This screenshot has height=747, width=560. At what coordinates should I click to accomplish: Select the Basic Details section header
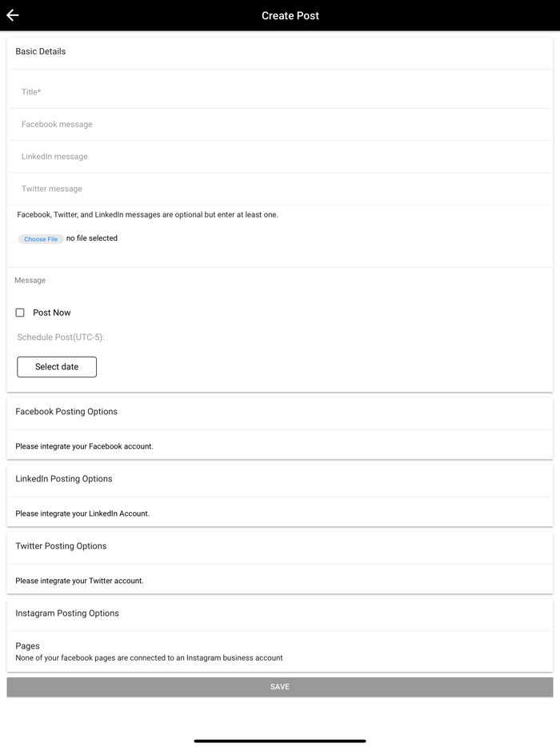click(41, 51)
